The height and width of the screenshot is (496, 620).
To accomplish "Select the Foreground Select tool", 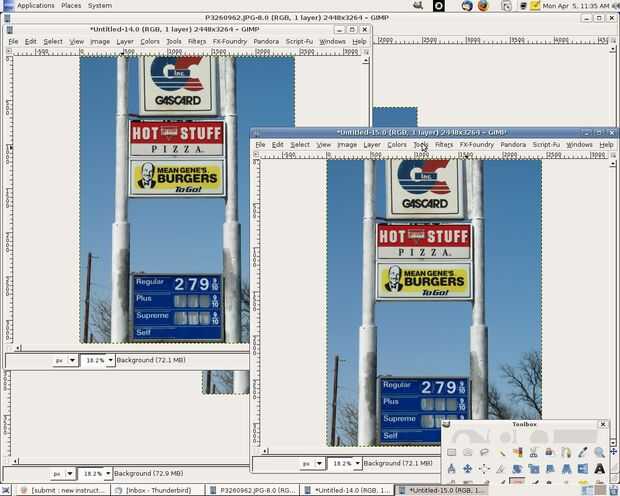I will coord(550,452).
